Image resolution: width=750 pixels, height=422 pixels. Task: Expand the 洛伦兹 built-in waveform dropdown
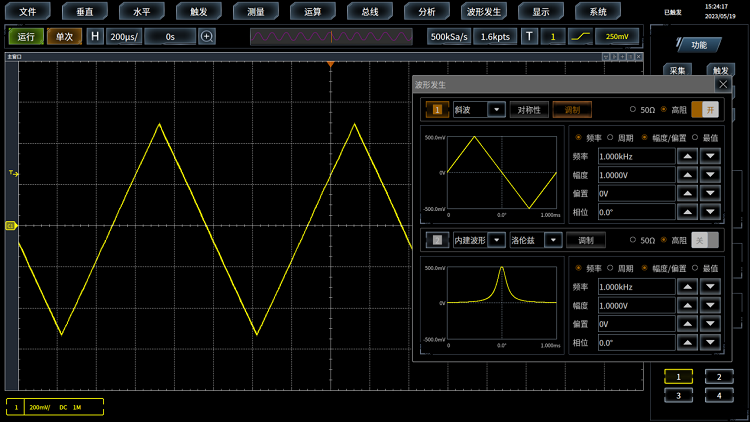tap(552, 240)
